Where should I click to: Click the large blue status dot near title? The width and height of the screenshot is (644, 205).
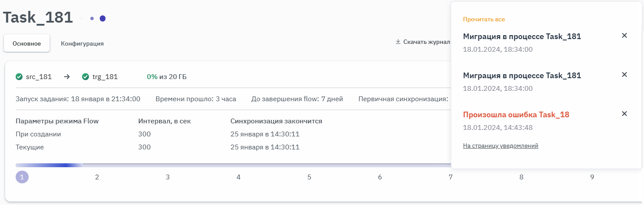click(x=103, y=18)
